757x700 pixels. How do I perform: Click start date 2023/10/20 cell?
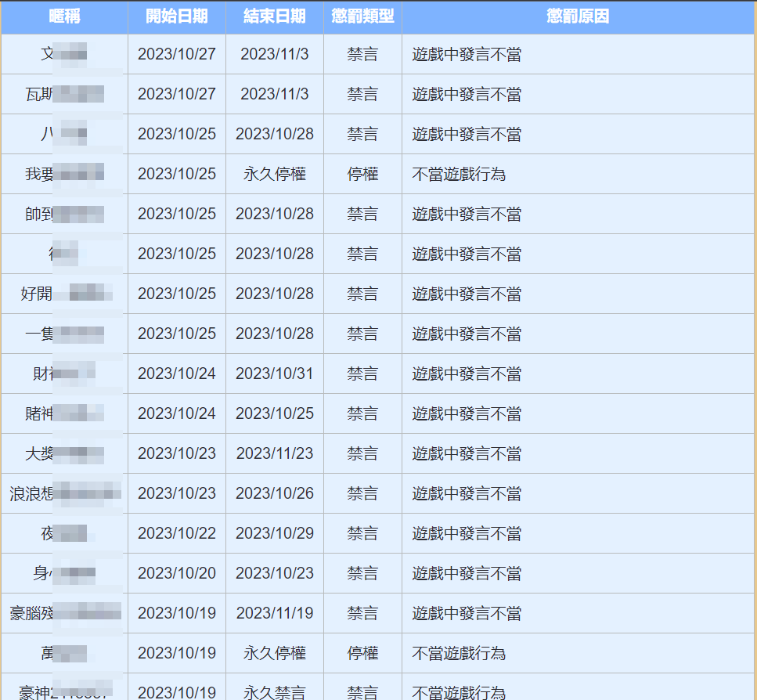[177, 573]
